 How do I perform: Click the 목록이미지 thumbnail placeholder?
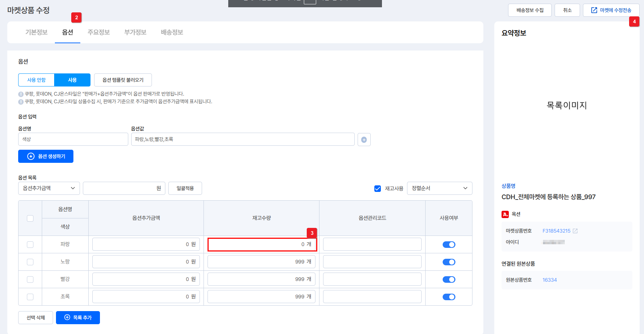567,105
